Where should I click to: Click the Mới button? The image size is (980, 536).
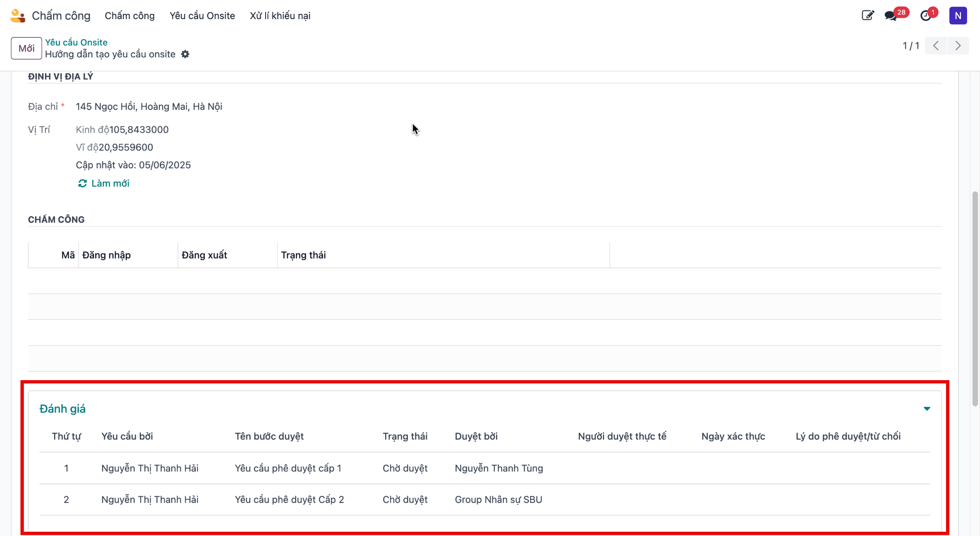click(x=26, y=48)
